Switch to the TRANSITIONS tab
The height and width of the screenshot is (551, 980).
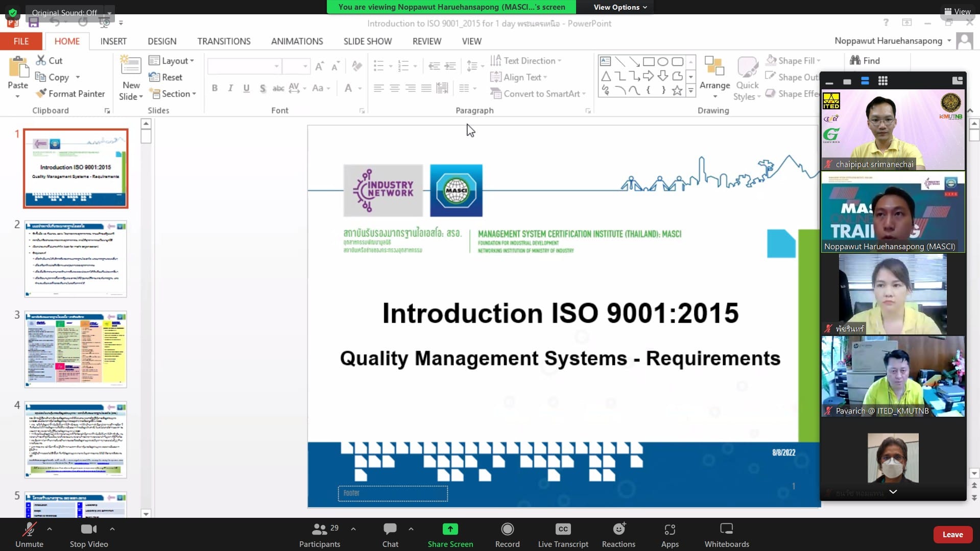224,41
